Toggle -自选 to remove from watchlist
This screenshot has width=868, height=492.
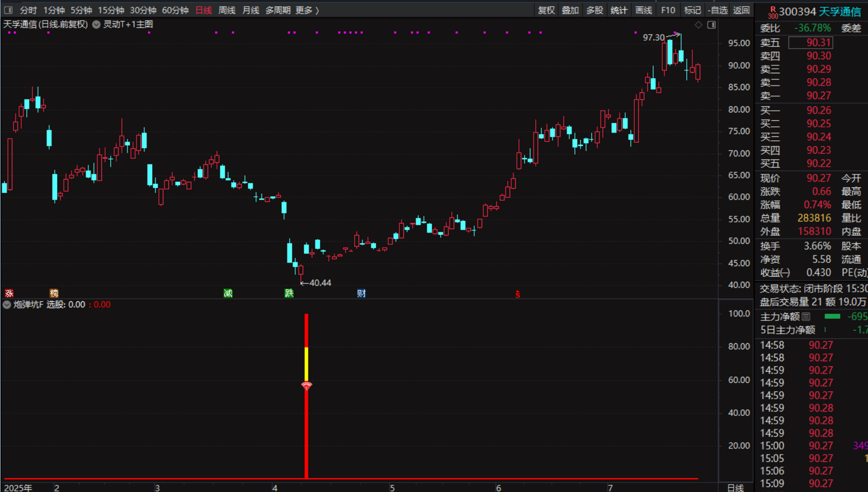coord(718,10)
